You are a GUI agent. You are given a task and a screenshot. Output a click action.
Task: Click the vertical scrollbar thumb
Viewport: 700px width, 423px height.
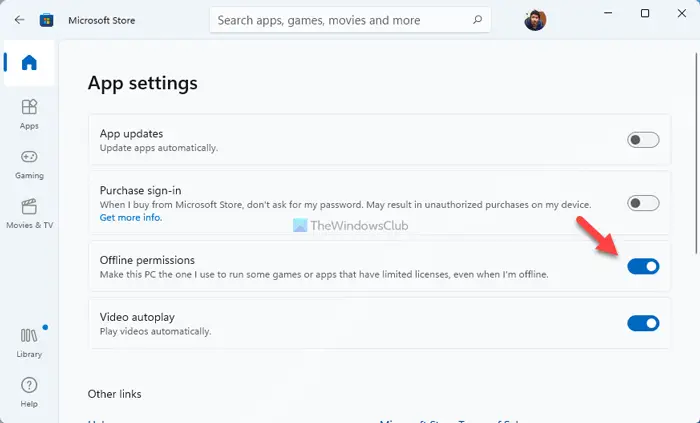(696, 153)
